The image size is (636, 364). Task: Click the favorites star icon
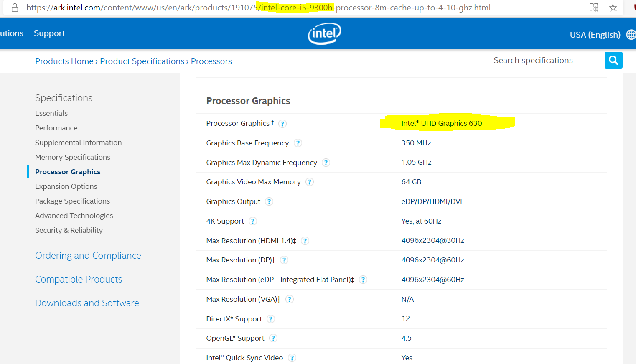click(x=613, y=8)
